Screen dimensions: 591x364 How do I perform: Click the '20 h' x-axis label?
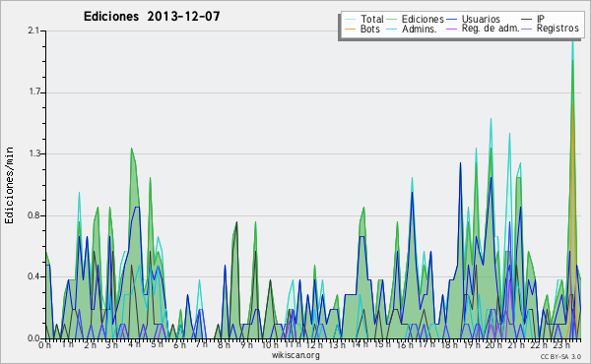tap(493, 344)
